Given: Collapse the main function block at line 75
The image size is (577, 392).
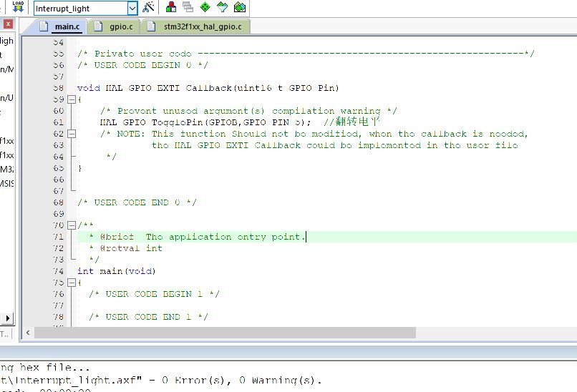Looking at the screenshot, I should pyautogui.click(x=72, y=283).
